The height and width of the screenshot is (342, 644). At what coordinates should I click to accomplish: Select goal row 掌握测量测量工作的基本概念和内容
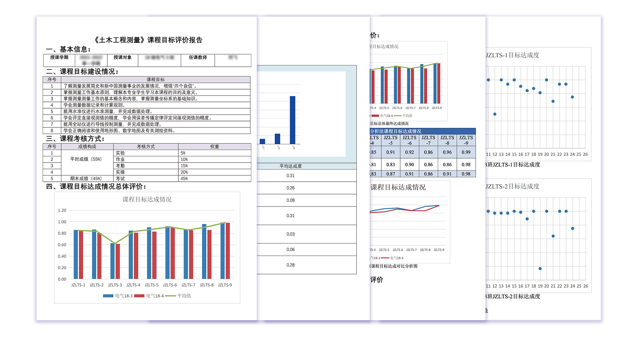147,99
